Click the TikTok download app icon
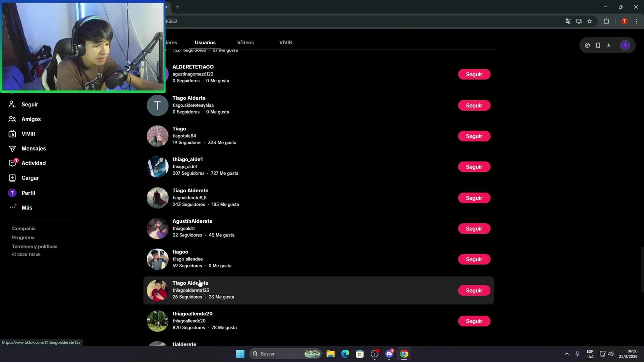Image resolution: width=644 pixels, height=362 pixels. 608,45
